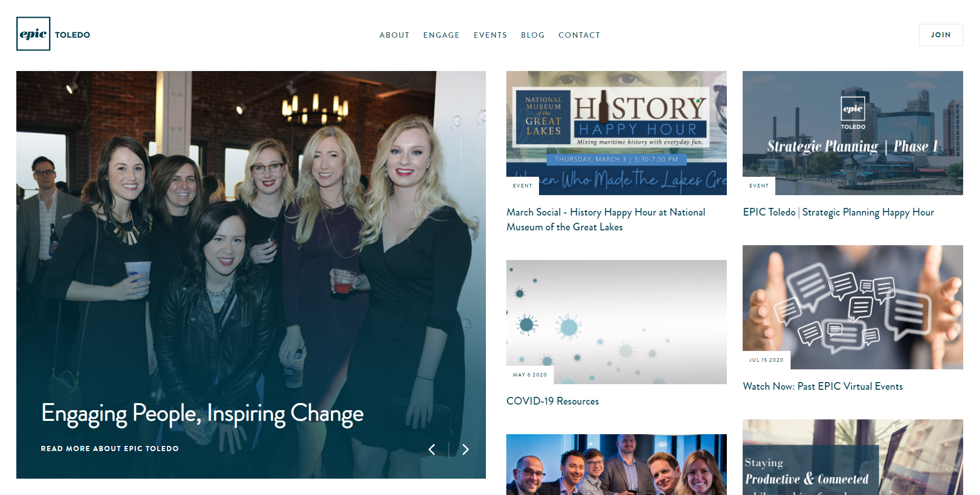980x495 pixels.
Task: Open EPIC Toledo Strategic Planning Happy Hour link
Action: pyautogui.click(x=839, y=213)
